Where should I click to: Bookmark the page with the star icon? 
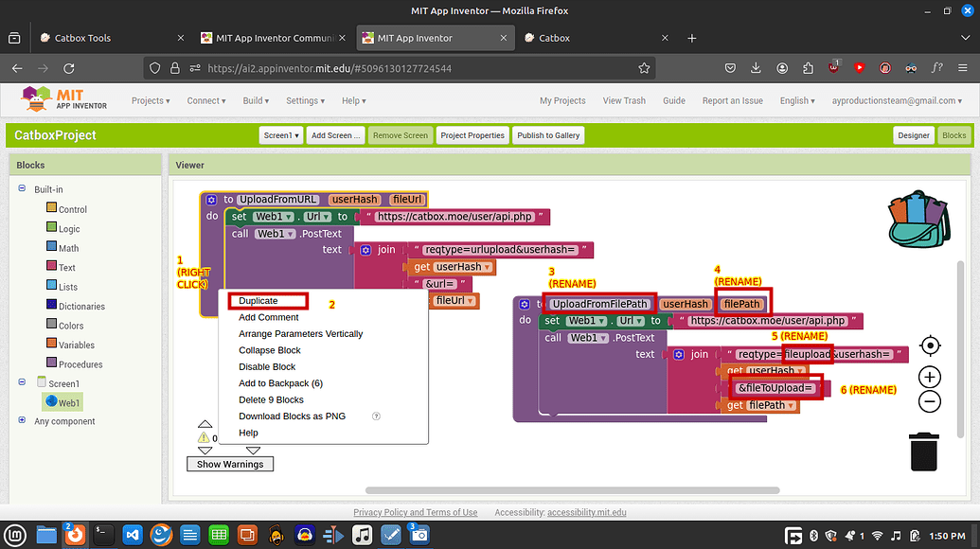[x=643, y=68]
